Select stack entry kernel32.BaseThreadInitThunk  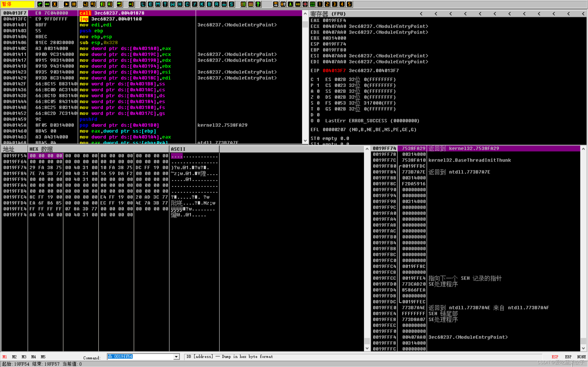(x=469, y=160)
